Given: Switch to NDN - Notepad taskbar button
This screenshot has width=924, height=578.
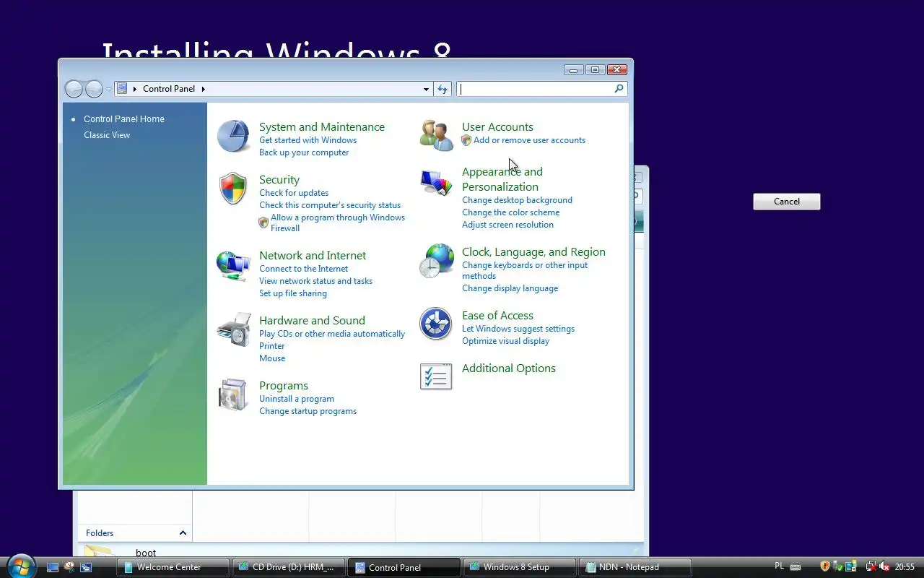Looking at the screenshot, I should [635, 567].
